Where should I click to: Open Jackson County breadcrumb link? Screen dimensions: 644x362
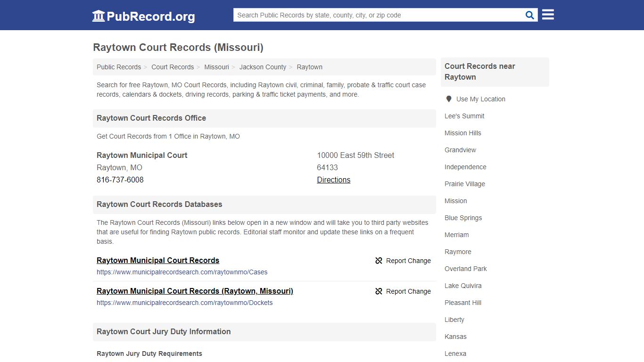click(263, 67)
